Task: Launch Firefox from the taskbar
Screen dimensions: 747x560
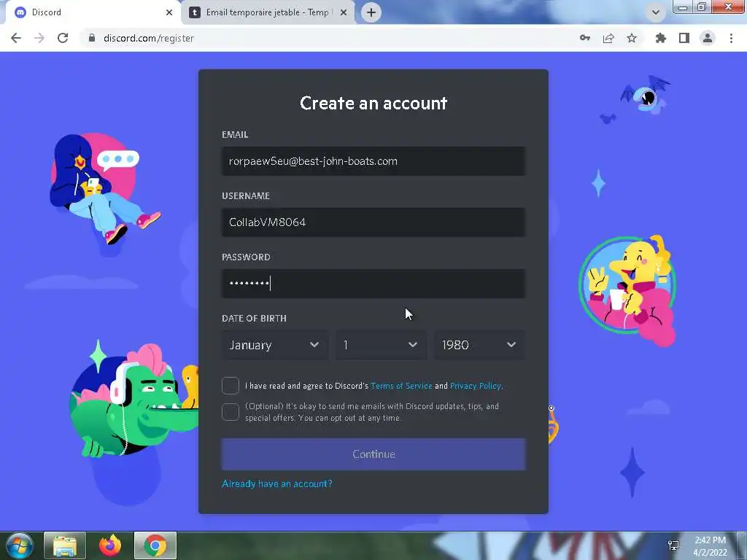Action: 110,545
